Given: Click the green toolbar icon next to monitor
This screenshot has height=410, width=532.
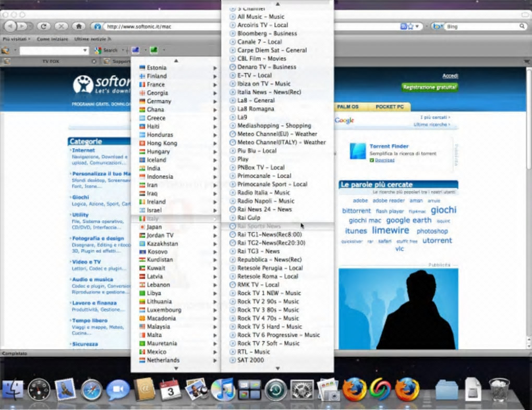Looking at the screenshot, I should [x=154, y=50].
